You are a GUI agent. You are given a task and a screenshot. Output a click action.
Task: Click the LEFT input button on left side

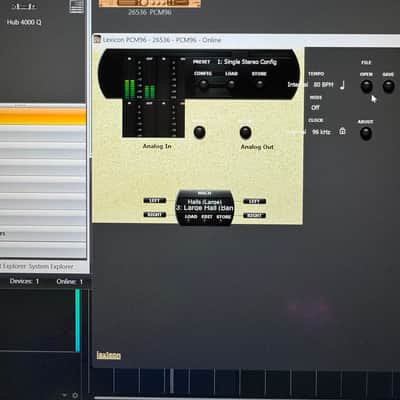point(155,201)
